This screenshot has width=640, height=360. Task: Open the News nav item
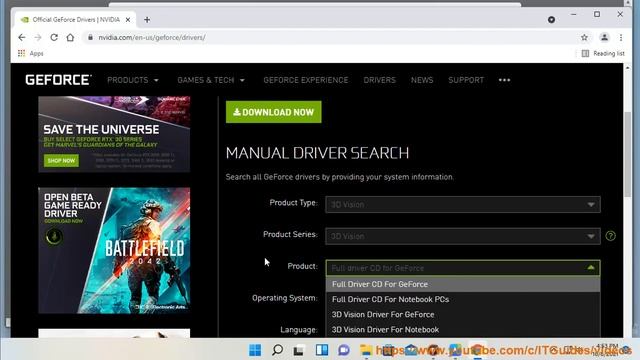pyautogui.click(x=422, y=80)
